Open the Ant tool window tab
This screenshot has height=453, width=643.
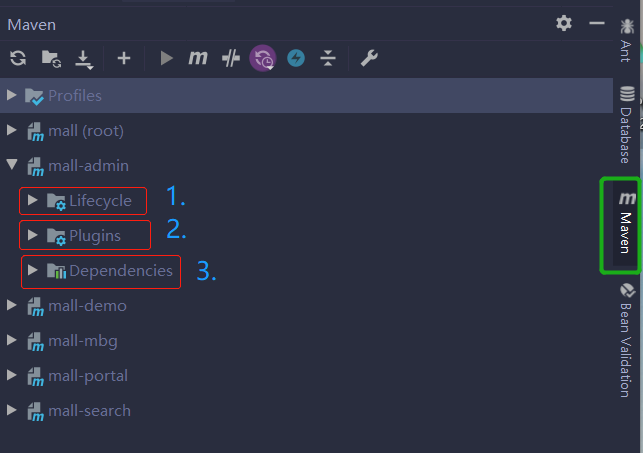(626, 40)
